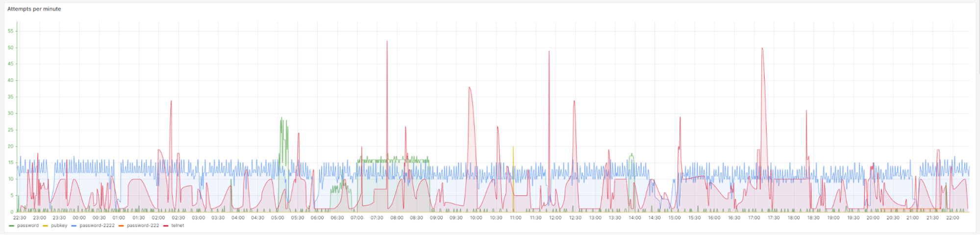
Task: Toggle the password series in the legend
Action: click(27, 226)
